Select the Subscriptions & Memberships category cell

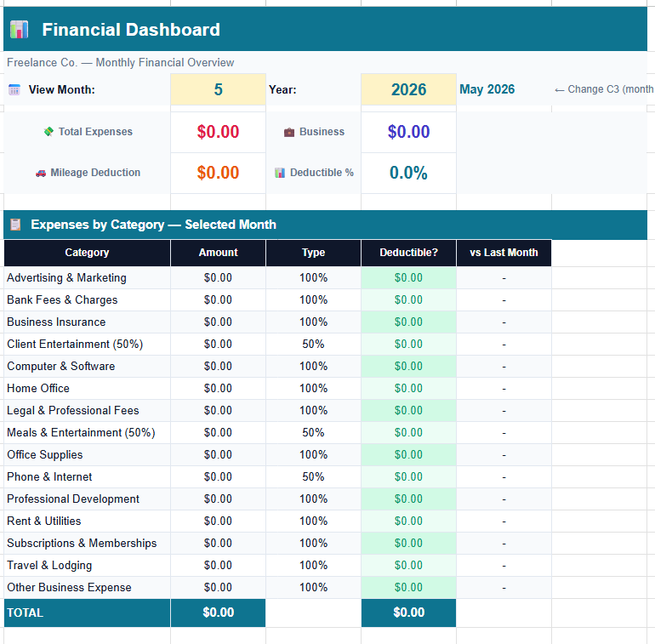[87, 544]
